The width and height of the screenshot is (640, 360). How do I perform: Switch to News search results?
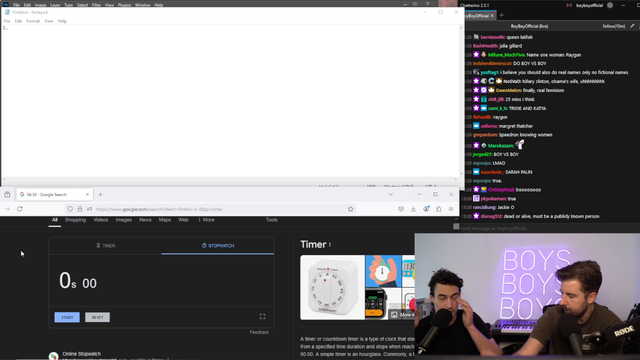click(x=145, y=220)
